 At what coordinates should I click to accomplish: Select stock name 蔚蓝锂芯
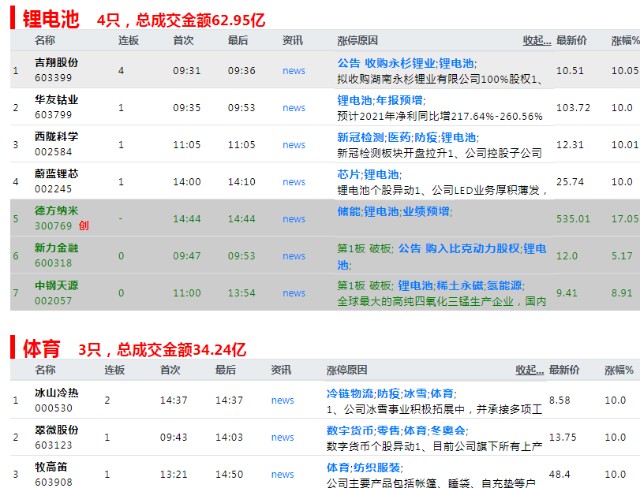pyautogui.click(x=56, y=174)
